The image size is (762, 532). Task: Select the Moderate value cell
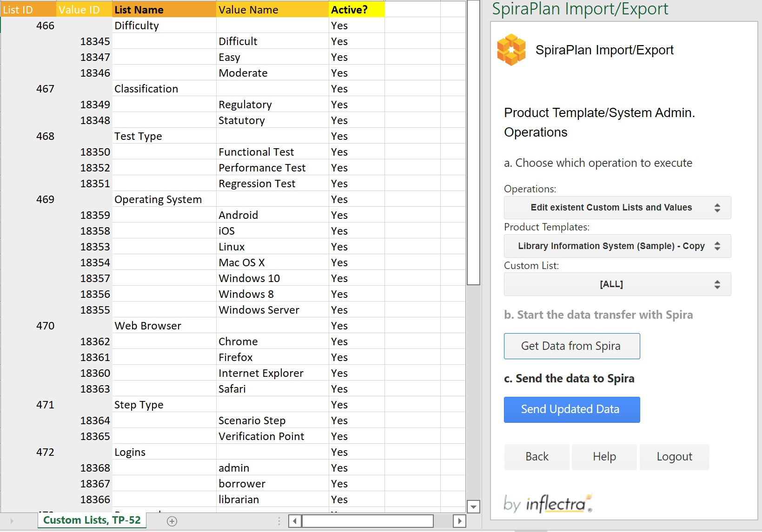272,73
